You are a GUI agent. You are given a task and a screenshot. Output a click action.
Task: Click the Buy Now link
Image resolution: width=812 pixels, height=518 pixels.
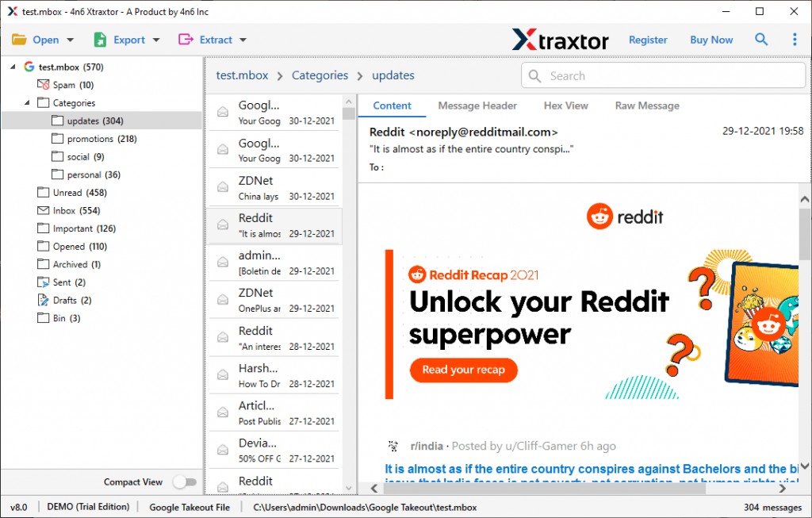point(711,40)
